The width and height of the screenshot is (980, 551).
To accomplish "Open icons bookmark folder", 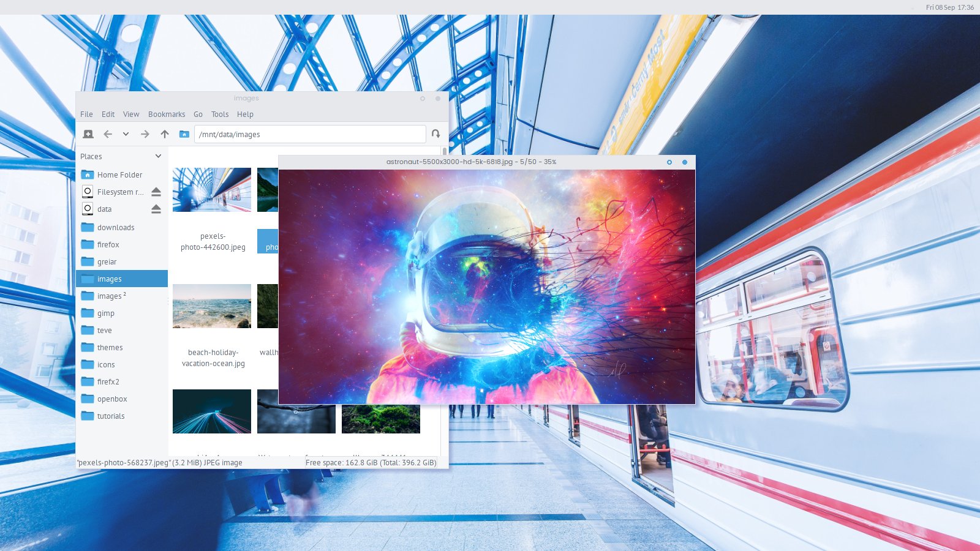I will click(122, 365).
